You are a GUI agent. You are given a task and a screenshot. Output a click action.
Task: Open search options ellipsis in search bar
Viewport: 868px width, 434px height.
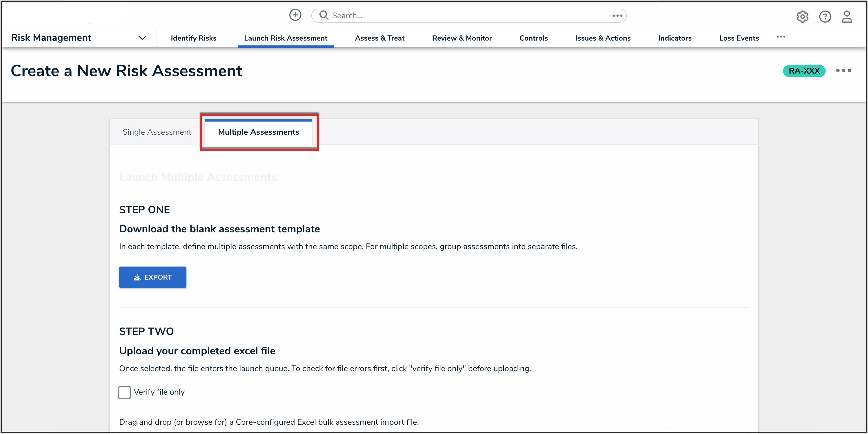click(617, 15)
